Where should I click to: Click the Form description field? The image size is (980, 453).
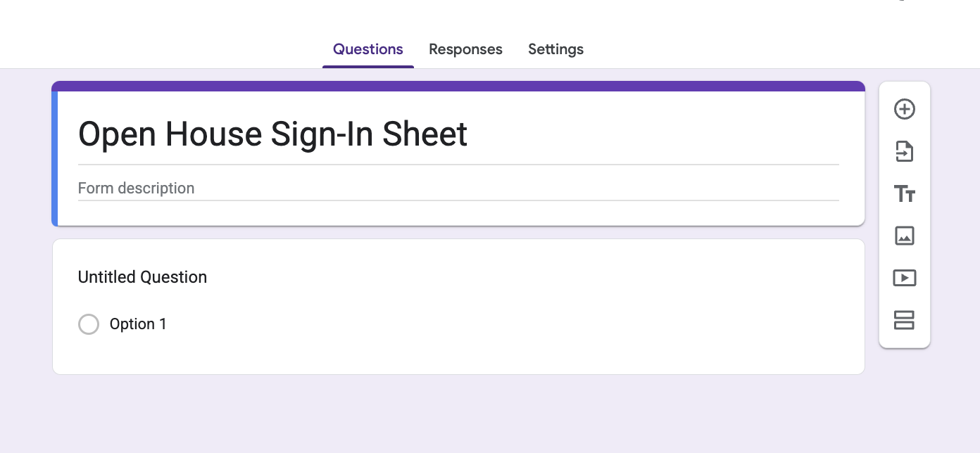(136, 188)
